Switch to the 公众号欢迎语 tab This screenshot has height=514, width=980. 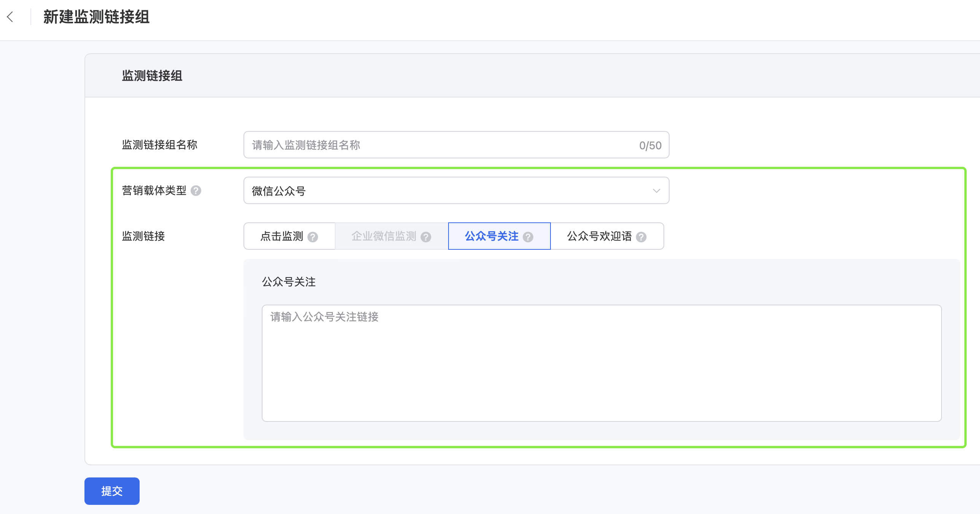[607, 236]
